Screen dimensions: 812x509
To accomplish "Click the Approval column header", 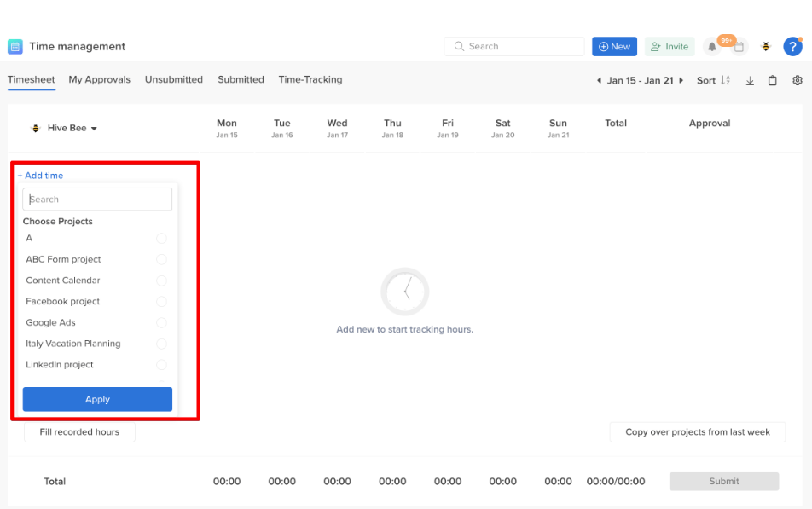I will (710, 124).
